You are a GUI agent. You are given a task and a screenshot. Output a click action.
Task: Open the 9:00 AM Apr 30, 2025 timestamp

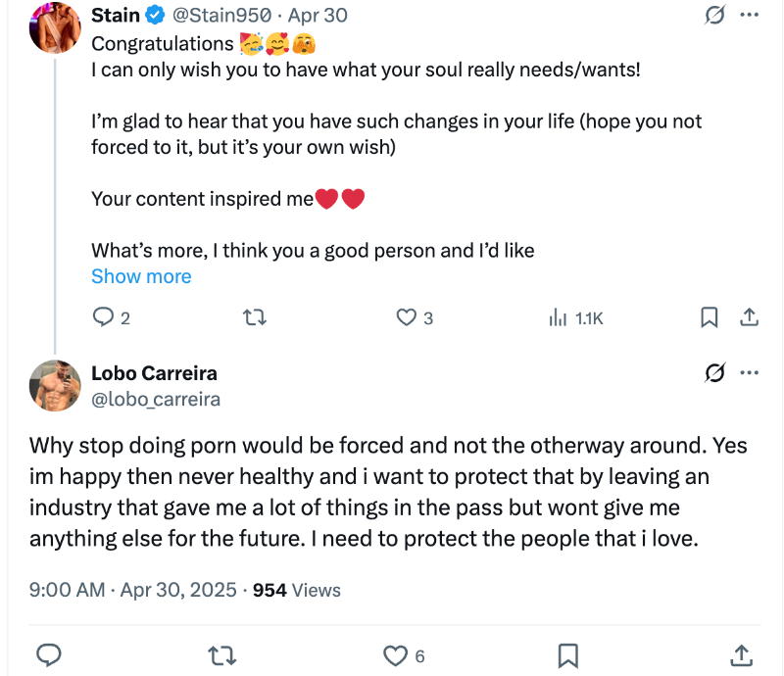tap(133, 590)
